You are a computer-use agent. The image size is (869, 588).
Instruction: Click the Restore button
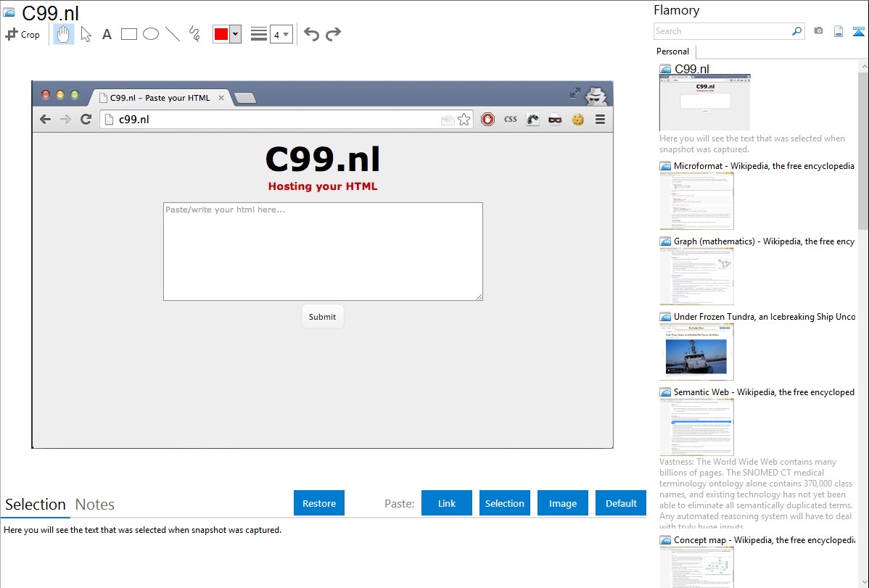pyautogui.click(x=319, y=503)
